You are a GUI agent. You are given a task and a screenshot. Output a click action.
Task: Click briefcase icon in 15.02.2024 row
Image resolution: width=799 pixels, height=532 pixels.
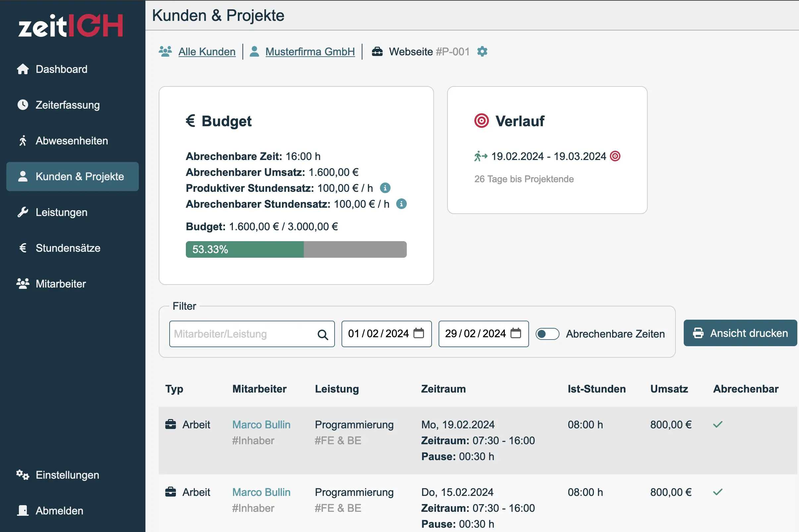[x=171, y=492]
